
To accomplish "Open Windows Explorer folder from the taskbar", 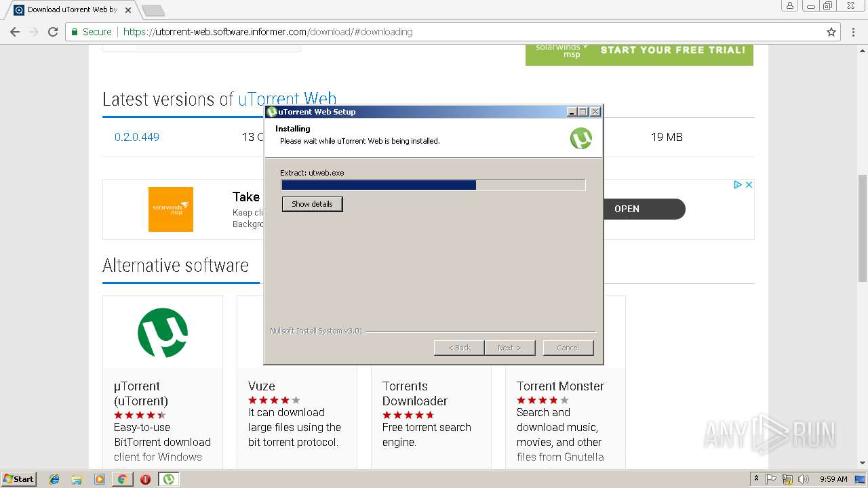I will (77, 479).
